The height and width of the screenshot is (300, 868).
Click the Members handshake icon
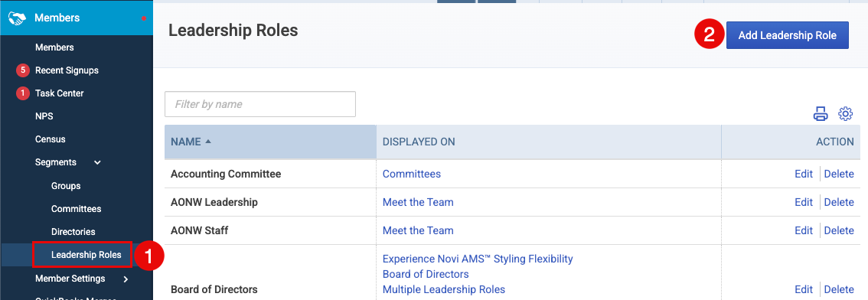click(x=17, y=18)
